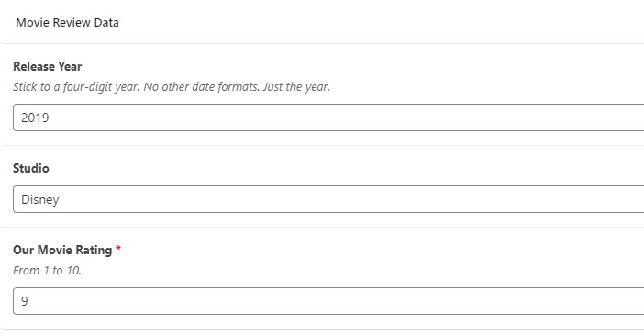Place cursor on the 2019 value
644x336 pixels.
tap(35, 118)
